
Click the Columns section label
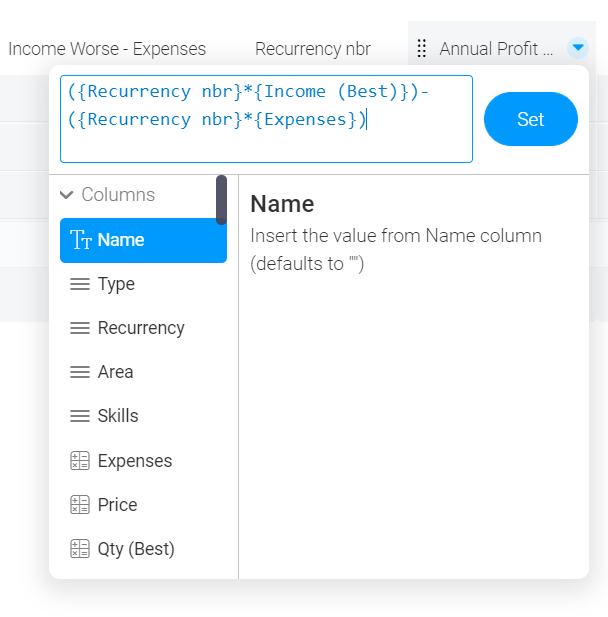[x=118, y=194]
